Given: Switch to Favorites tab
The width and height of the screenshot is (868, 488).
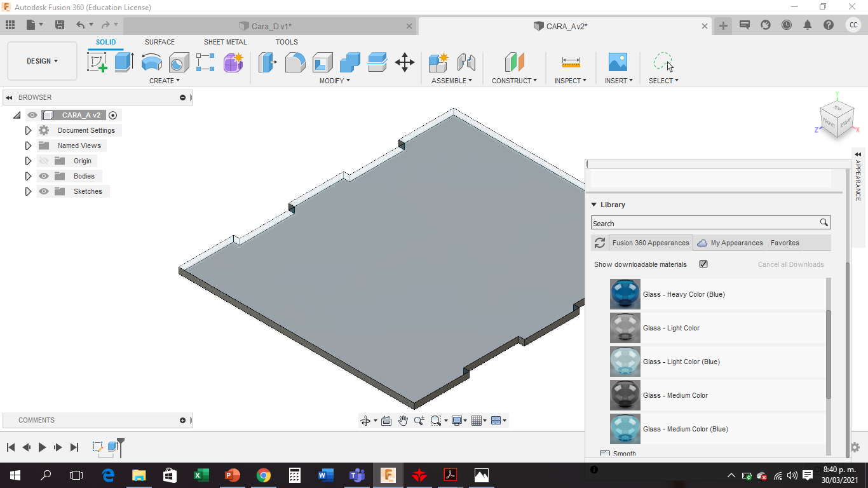Looking at the screenshot, I should 785,243.
